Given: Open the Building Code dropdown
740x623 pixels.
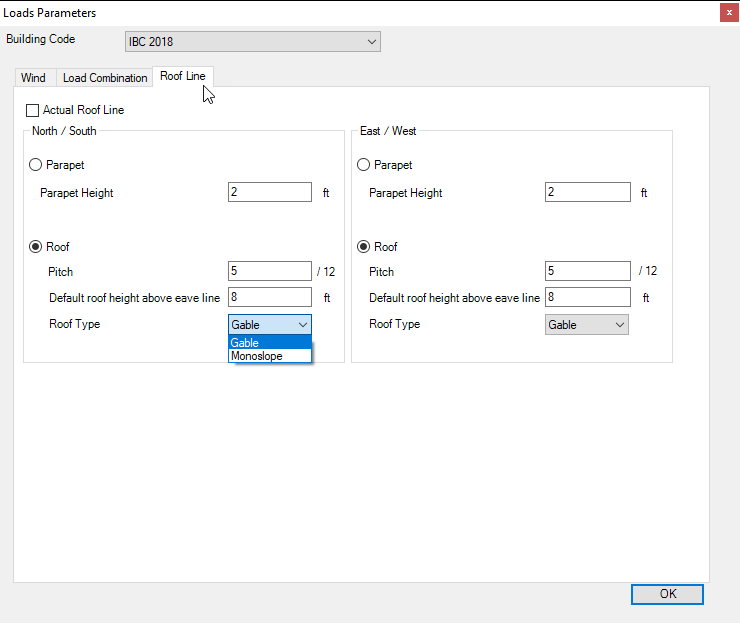Looking at the screenshot, I should click(252, 42).
